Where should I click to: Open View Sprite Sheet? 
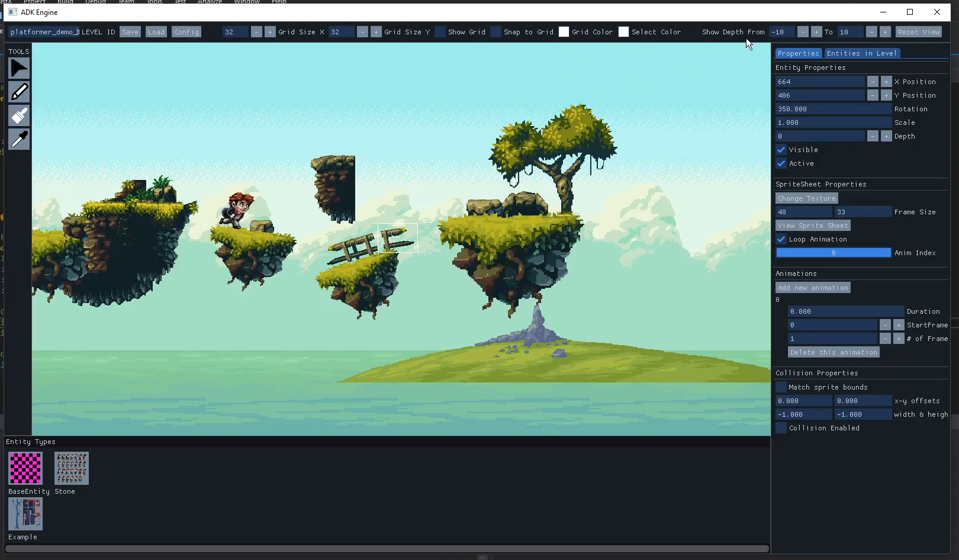[813, 226]
